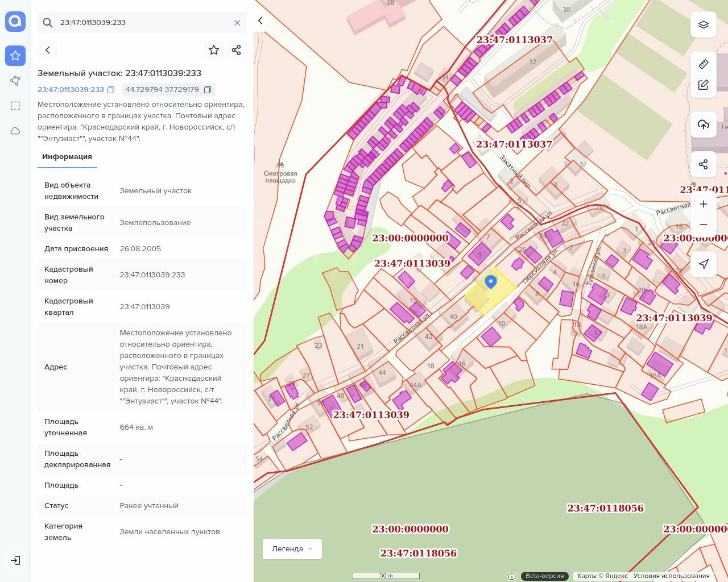
Task: Copy coordinates 44.729794 37.729179
Action: click(208, 90)
